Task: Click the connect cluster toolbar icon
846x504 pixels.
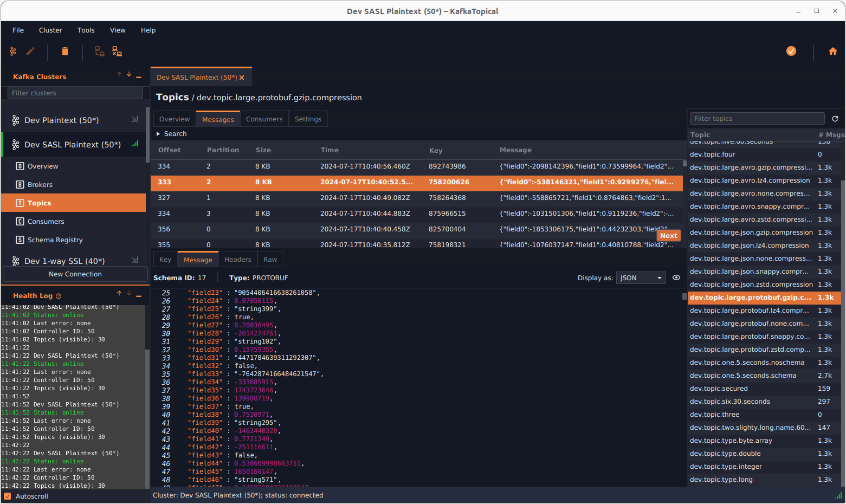Action: point(100,51)
